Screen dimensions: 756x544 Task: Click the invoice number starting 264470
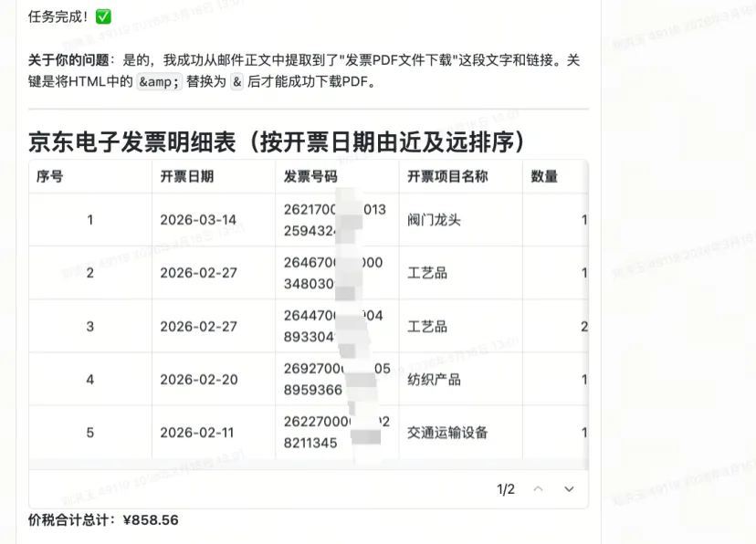(x=333, y=326)
